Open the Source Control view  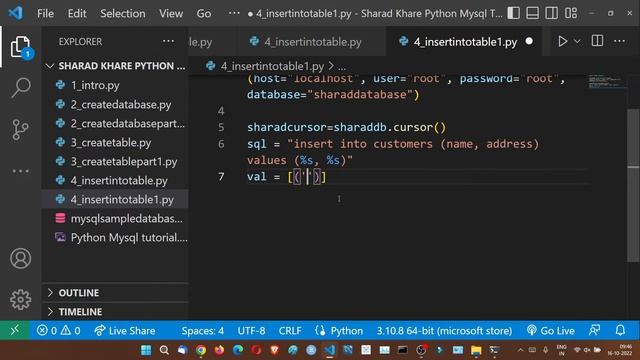pyautogui.click(x=20, y=130)
